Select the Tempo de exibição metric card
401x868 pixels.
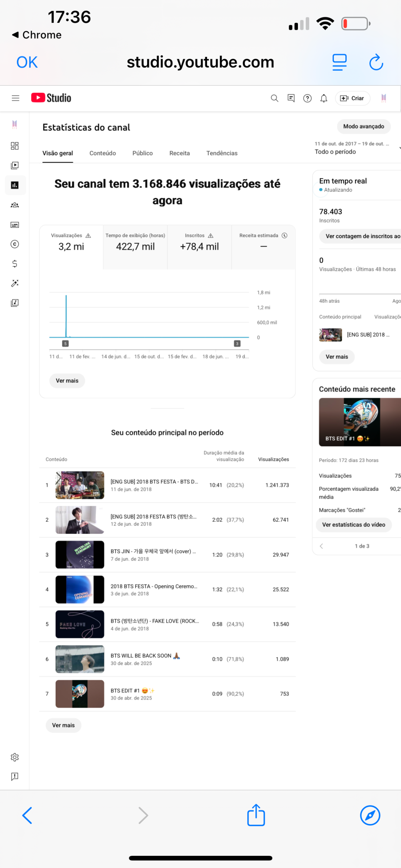tap(135, 247)
